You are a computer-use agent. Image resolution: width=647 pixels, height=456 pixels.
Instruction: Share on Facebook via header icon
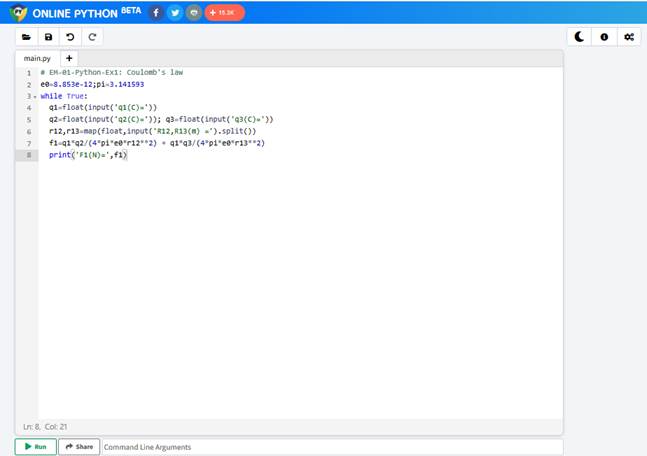[x=157, y=13]
